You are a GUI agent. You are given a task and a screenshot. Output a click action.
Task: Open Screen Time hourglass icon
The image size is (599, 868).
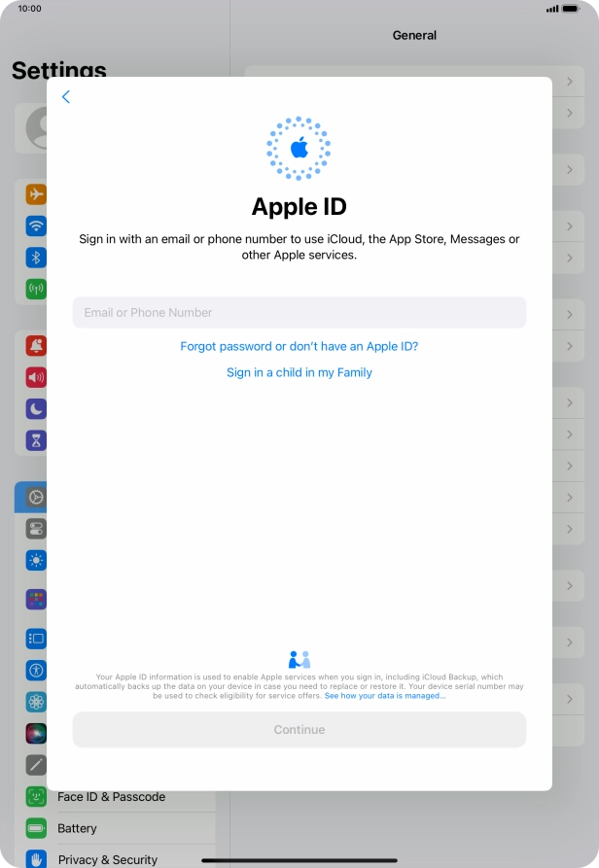pos(36,440)
